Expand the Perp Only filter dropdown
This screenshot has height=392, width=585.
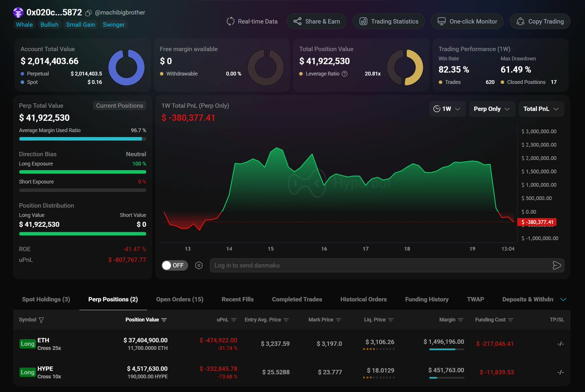click(x=491, y=109)
